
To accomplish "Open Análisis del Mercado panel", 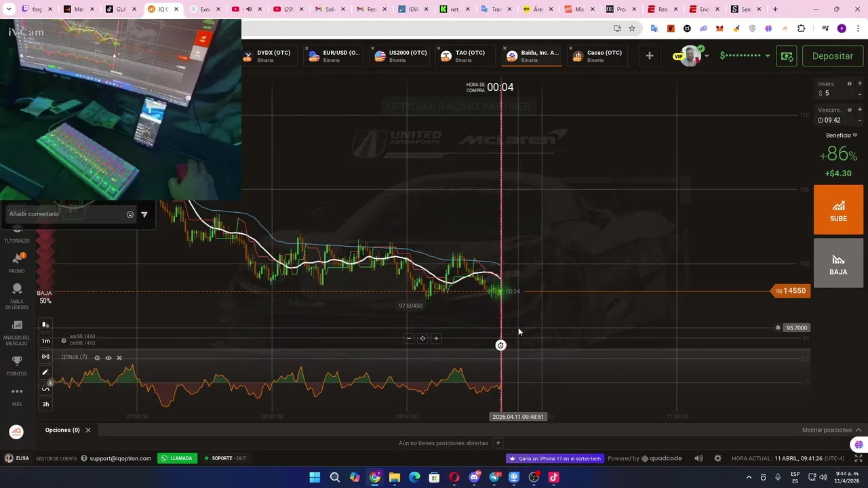I will 17,333.
